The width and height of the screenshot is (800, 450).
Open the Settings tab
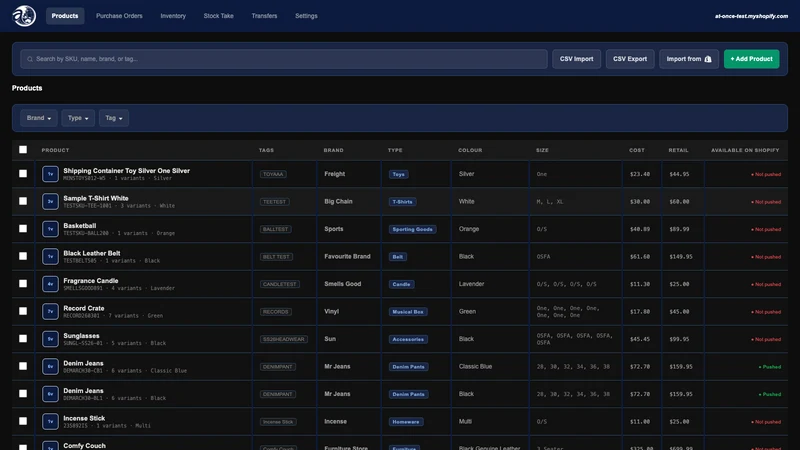tap(306, 16)
